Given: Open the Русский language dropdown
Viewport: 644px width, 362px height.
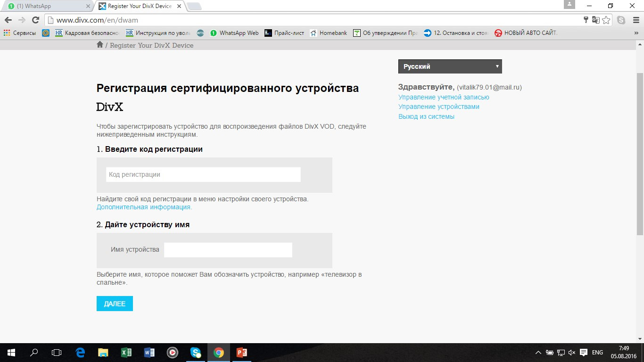Looking at the screenshot, I should coord(450,66).
